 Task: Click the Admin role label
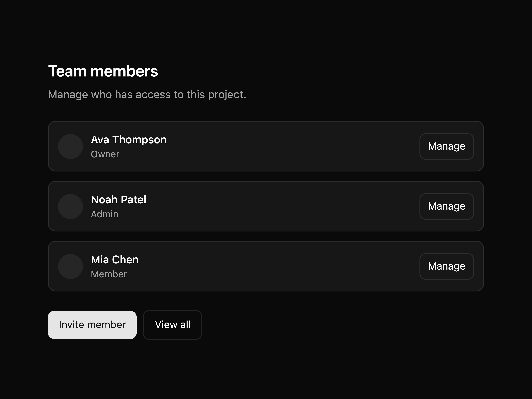[x=105, y=214]
